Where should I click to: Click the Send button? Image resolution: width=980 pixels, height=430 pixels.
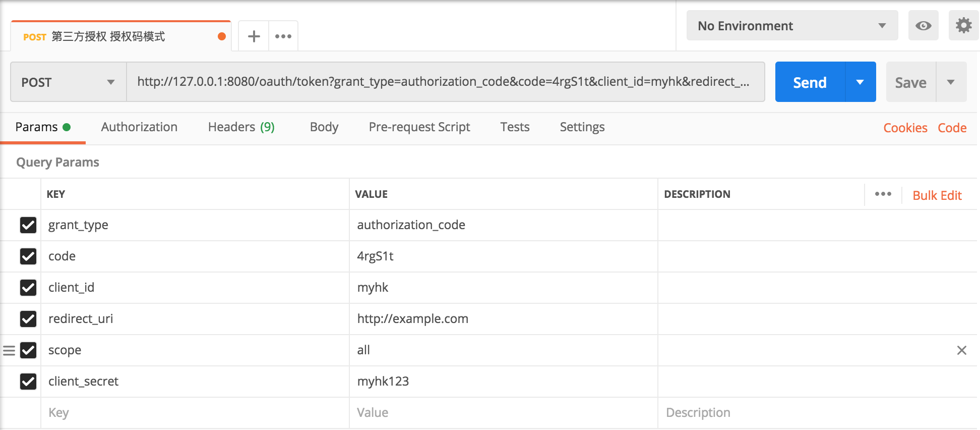[810, 82]
